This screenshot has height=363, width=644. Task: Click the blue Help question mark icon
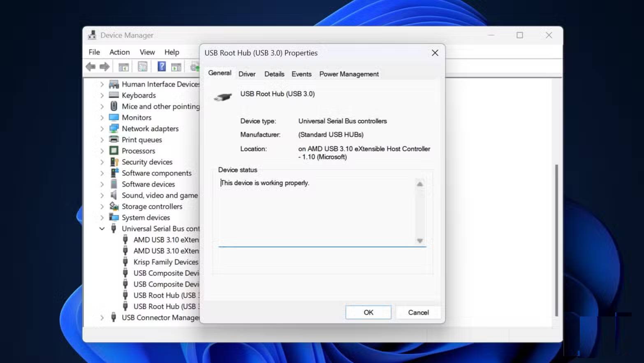coord(162,67)
